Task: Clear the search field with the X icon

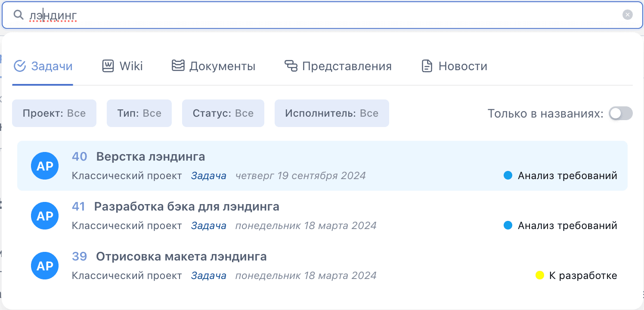Action: (x=628, y=15)
